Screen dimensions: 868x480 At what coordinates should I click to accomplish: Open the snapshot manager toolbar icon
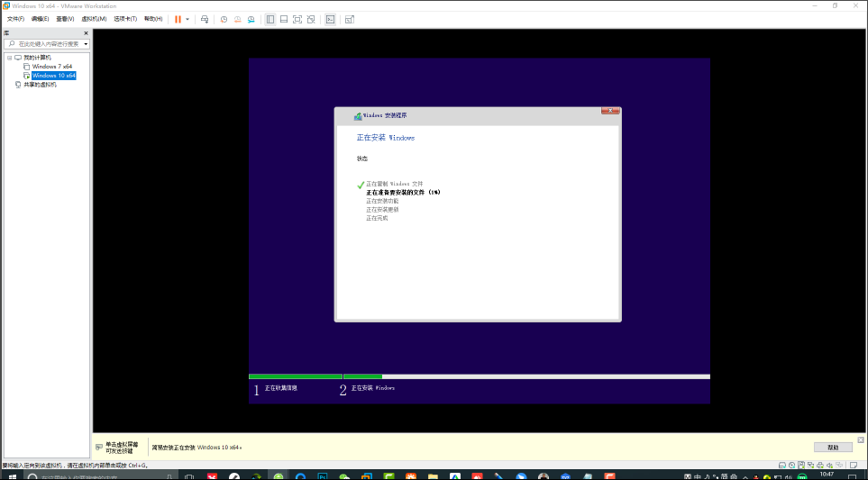tap(251, 19)
